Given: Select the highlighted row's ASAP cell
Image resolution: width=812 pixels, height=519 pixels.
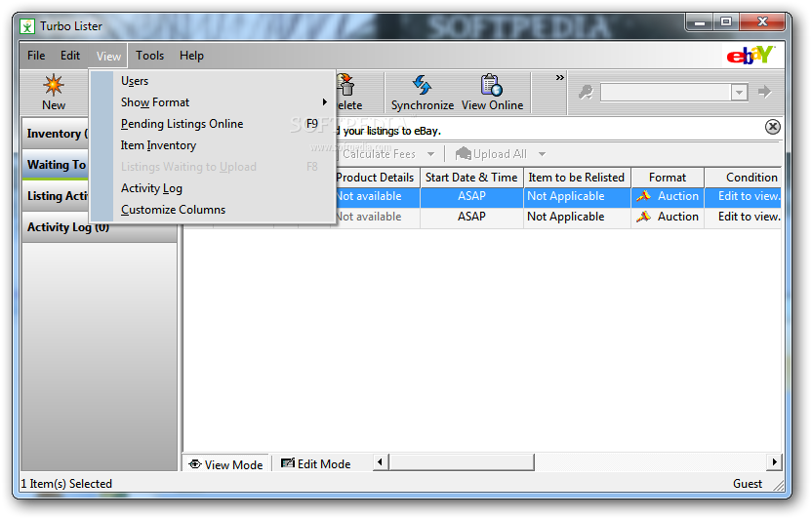Looking at the screenshot, I should click(x=471, y=196).
